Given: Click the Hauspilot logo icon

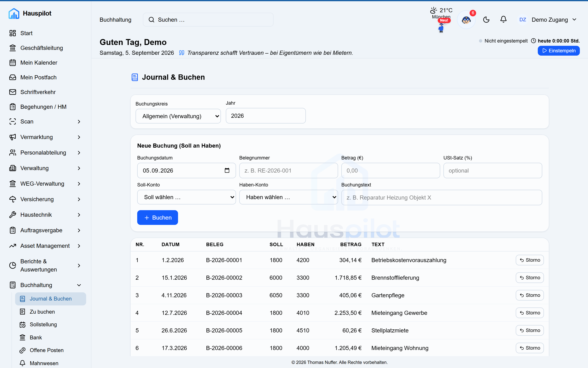Looking at the screenshot, I should pos(14,13).
